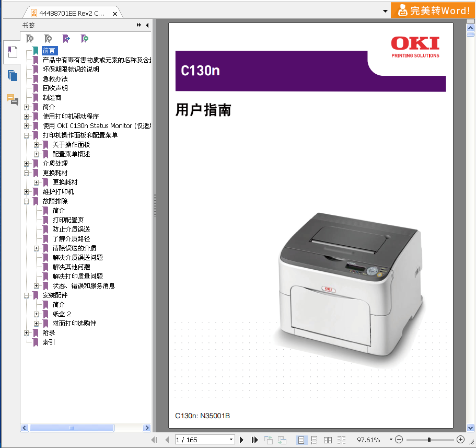The image size is (476, 448).
Task: Expand all bookmarks with double-arrow icon
Action: pos(139,25)
